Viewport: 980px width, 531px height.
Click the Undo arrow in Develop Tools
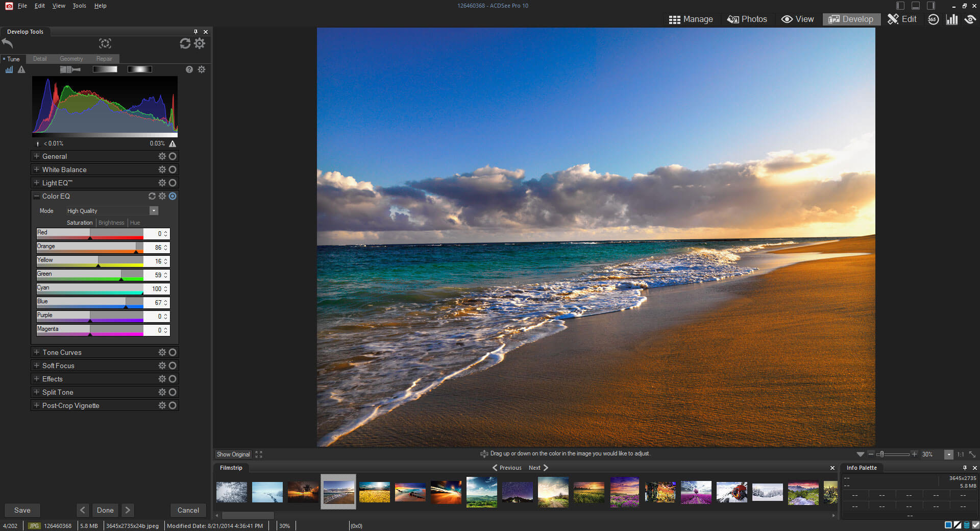tap(7, 44)
